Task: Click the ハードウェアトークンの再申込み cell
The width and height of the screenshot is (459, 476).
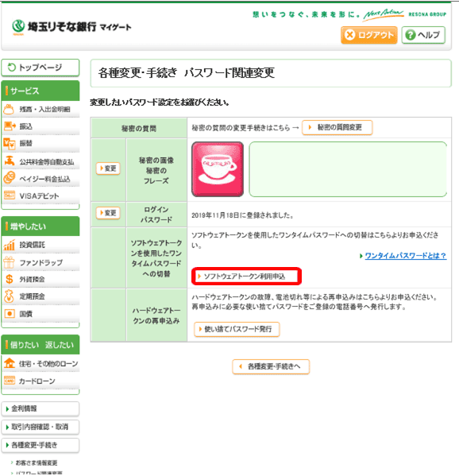Action: tap(156, 315)
